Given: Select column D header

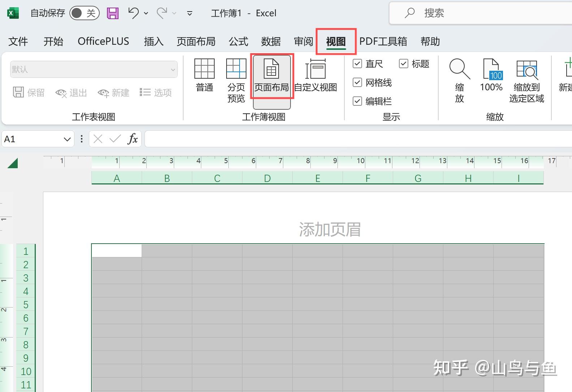Looking at the screenshot, I should click(x=267, y=178).
